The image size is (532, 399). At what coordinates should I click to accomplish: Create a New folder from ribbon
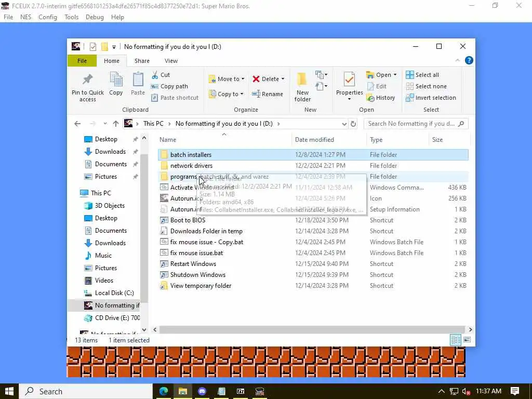click(302, 87)
